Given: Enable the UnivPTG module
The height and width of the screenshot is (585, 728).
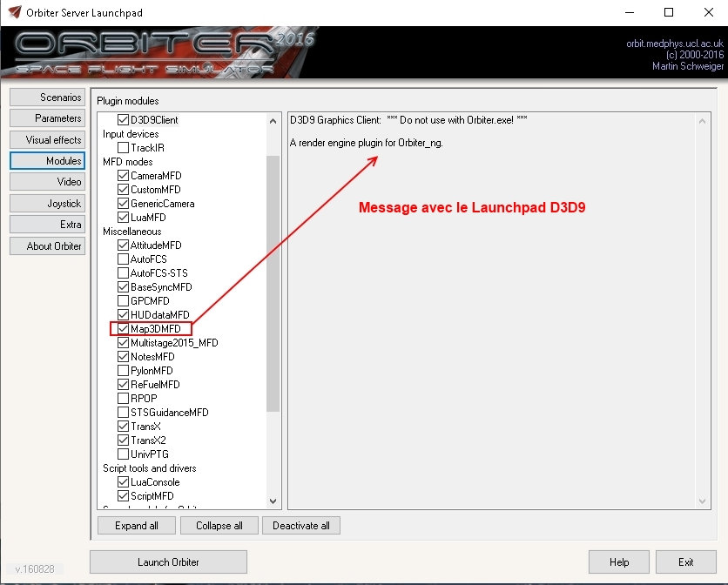Looking at the screenshot, I should click(123, 454).
